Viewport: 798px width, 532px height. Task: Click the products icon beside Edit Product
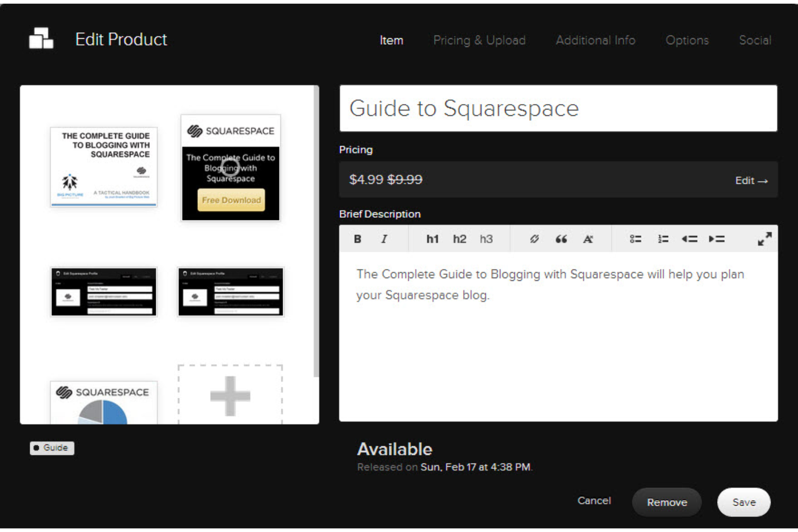tap(41, 38)
